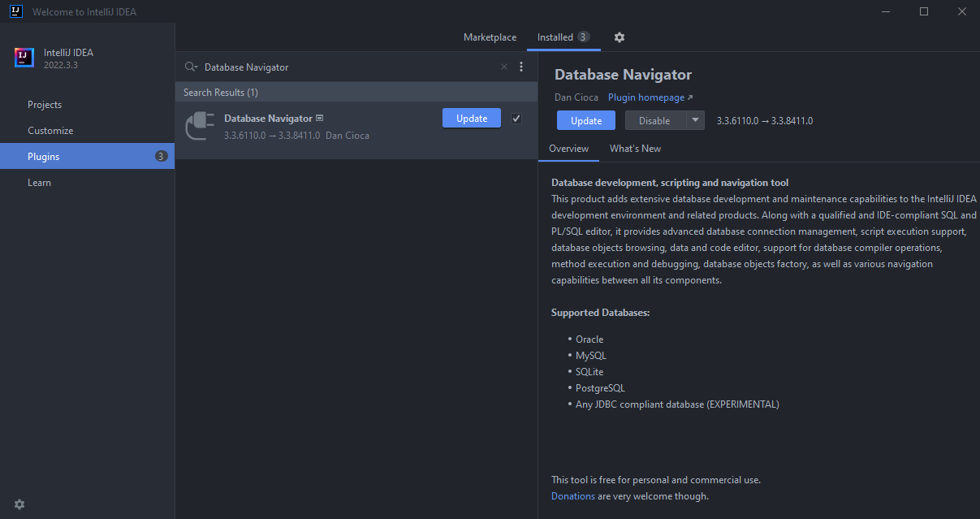Click the IntelliJ IDEA logo in the sidebar

pyautogui.click(x=23, y=58)
